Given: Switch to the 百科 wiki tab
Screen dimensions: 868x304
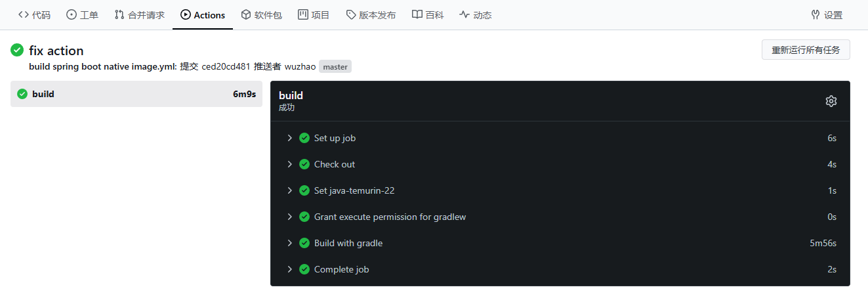Looking at the screenshot, I should click(x=428, y=14).
